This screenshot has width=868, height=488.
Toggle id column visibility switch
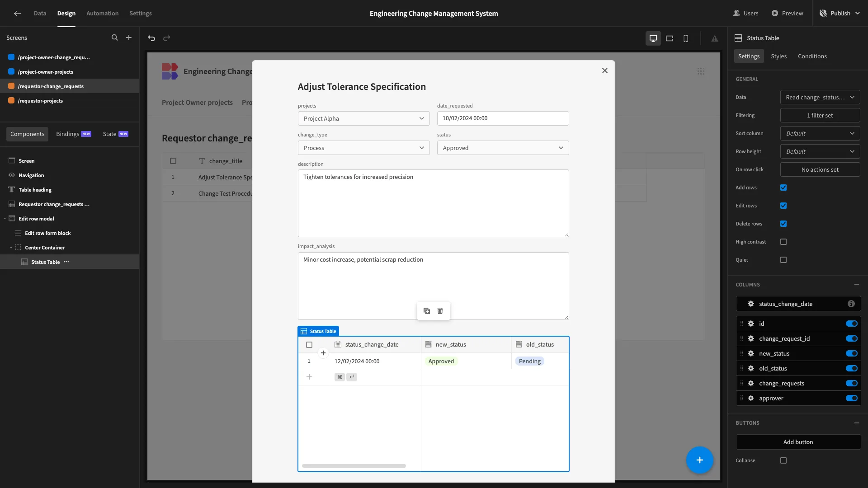pyautogui.click(x=852, y=324)
